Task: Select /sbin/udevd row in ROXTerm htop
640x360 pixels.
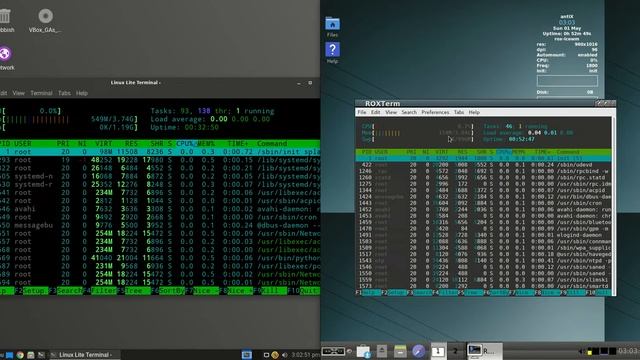Action: coord(484,165)
